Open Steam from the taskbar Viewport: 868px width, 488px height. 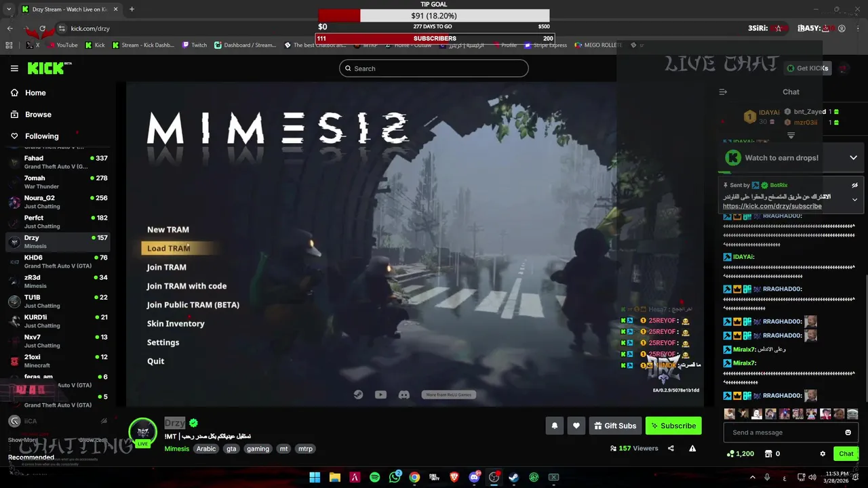(514, 477)
